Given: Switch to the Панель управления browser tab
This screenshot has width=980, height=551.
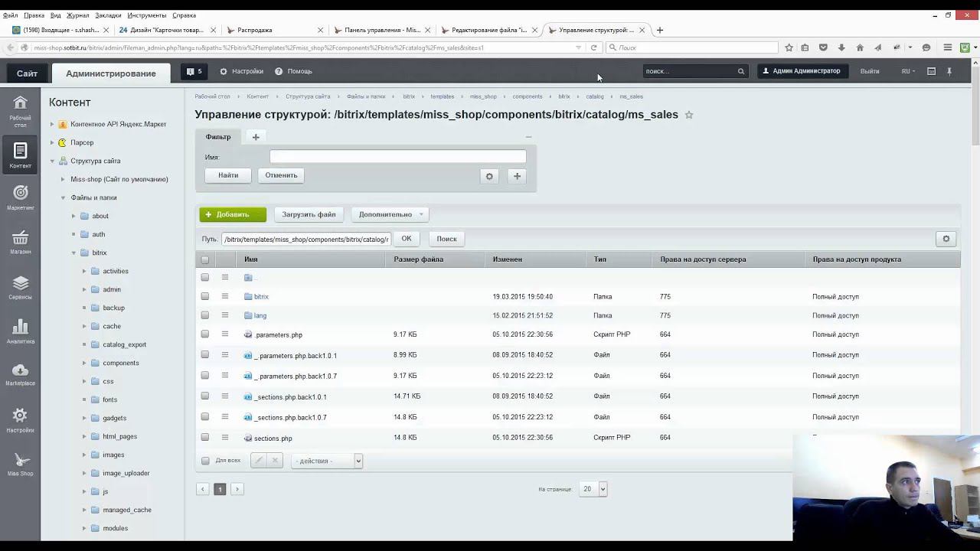Looking at the screenshot, I should [x=381, y=30].
